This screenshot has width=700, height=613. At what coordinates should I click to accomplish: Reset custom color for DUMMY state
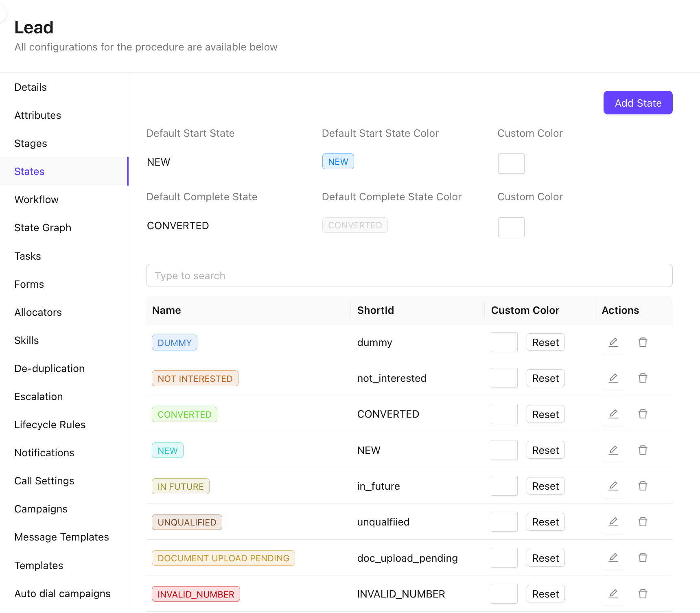545,342
